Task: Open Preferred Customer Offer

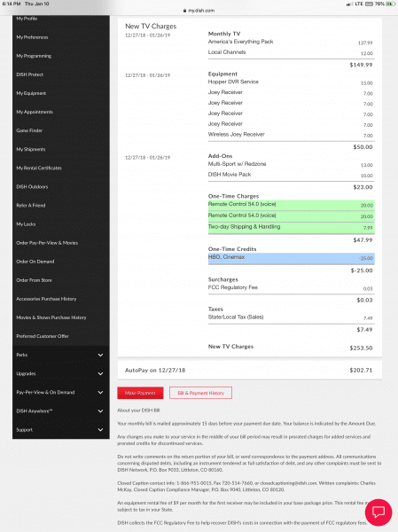Action: (43, 336)
